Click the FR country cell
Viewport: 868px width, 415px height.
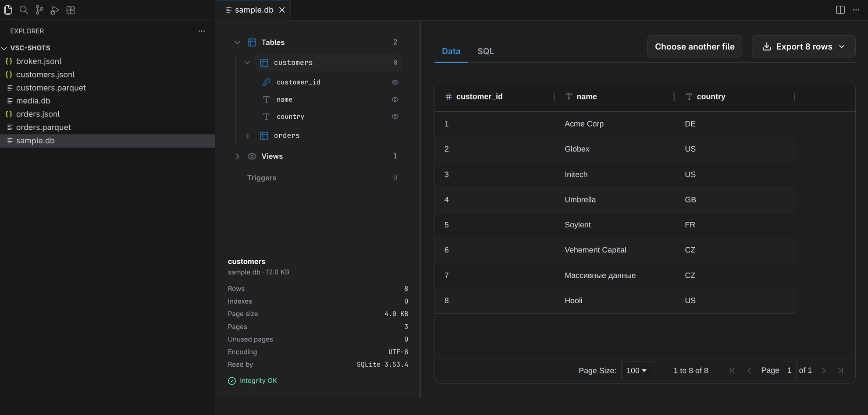pyautogui.click(x=735, y=225)
